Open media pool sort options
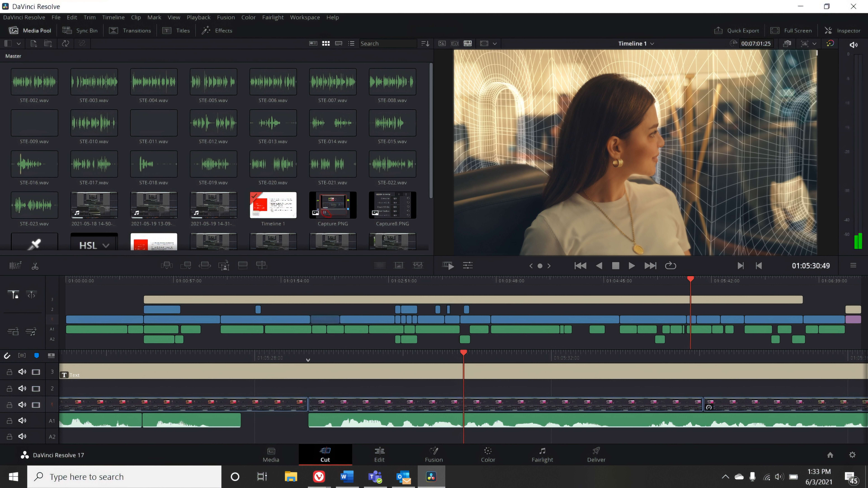 [x=425, y=43]
